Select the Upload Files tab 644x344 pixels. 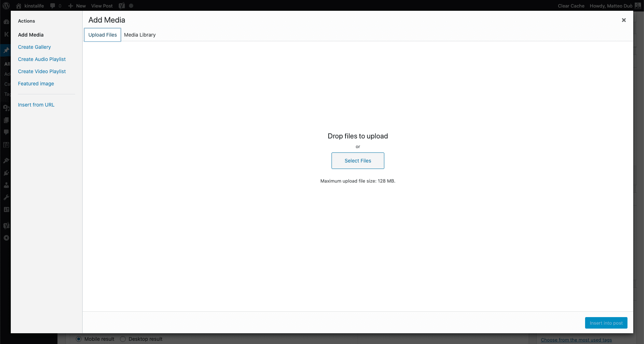point(102,35)
